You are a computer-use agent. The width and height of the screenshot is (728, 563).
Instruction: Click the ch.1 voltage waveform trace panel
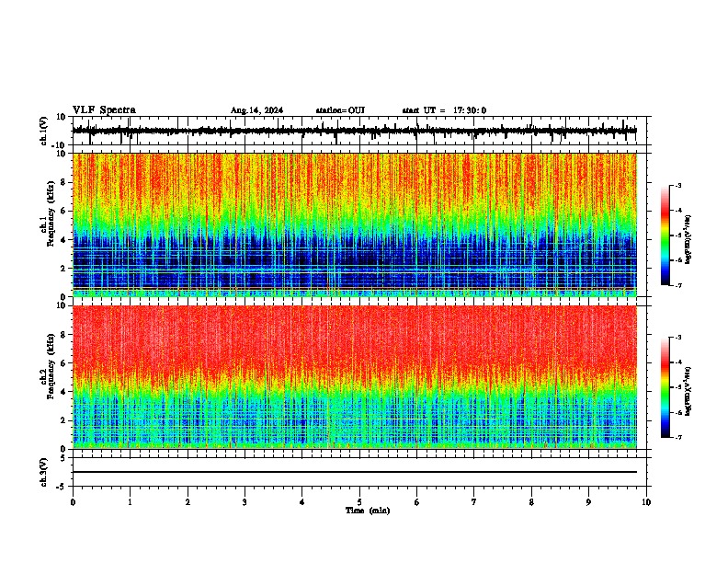pos(359,131)
